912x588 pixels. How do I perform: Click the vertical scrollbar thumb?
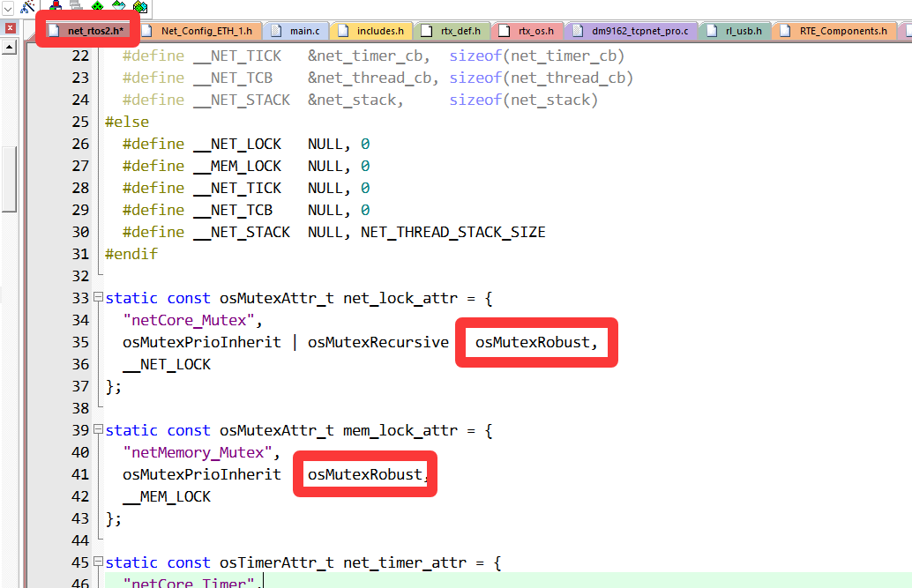point(10,176)
